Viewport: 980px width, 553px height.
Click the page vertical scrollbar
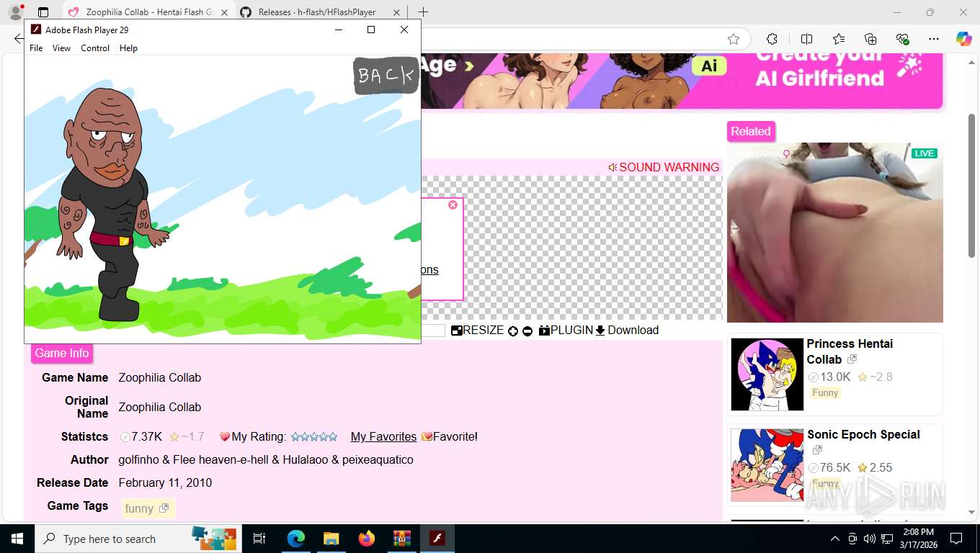972,185
